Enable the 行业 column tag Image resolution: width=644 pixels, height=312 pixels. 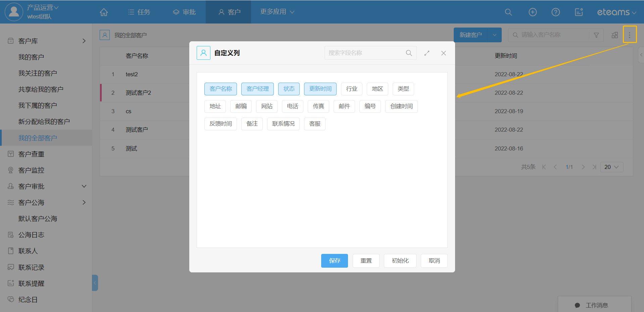tap(351, 89)
